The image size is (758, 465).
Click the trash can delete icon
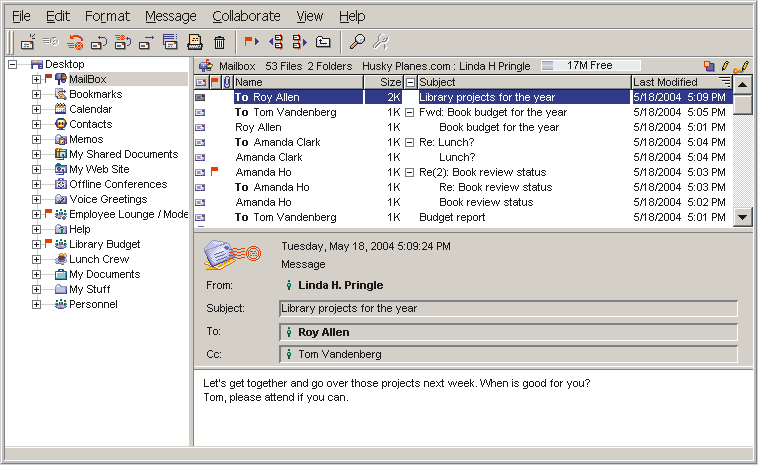[219, 43]
